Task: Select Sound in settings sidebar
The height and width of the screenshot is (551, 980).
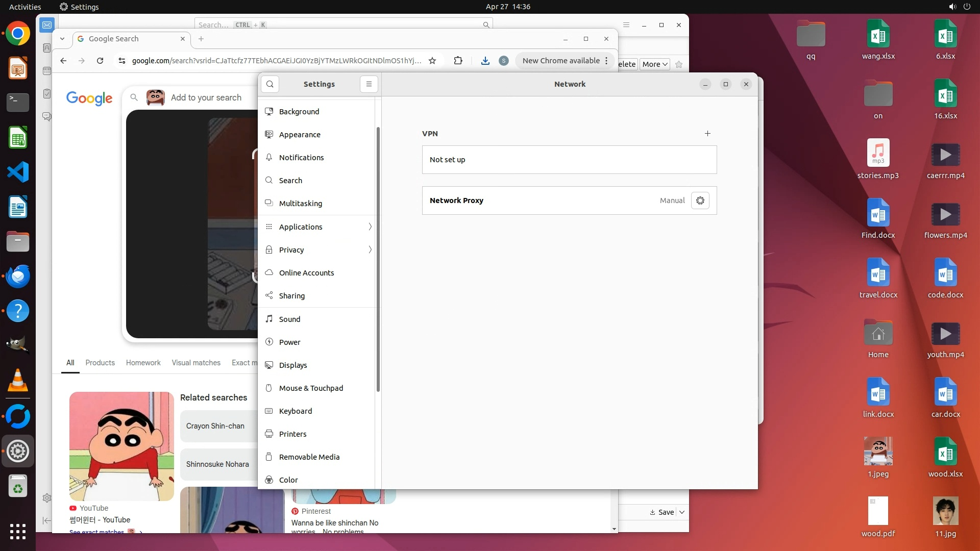Action: point(289,319)
